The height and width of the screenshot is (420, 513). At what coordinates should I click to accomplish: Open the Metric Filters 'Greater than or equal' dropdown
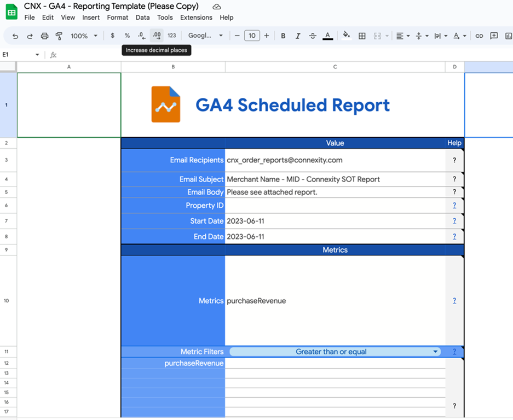[335, 352]
